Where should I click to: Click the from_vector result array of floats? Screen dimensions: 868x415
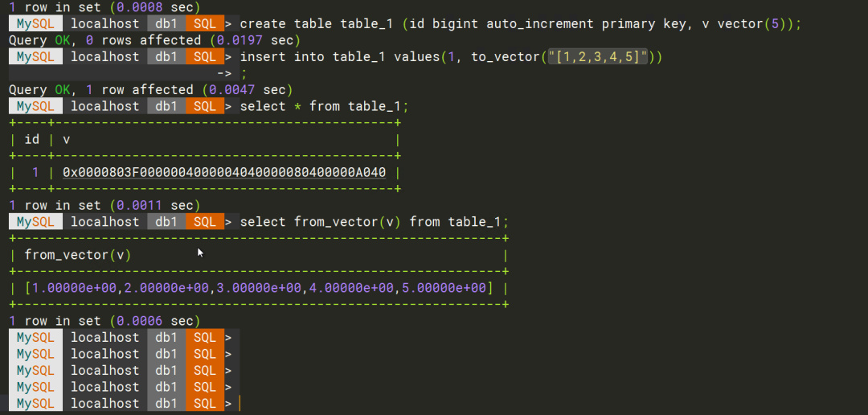tap(259, 288)
